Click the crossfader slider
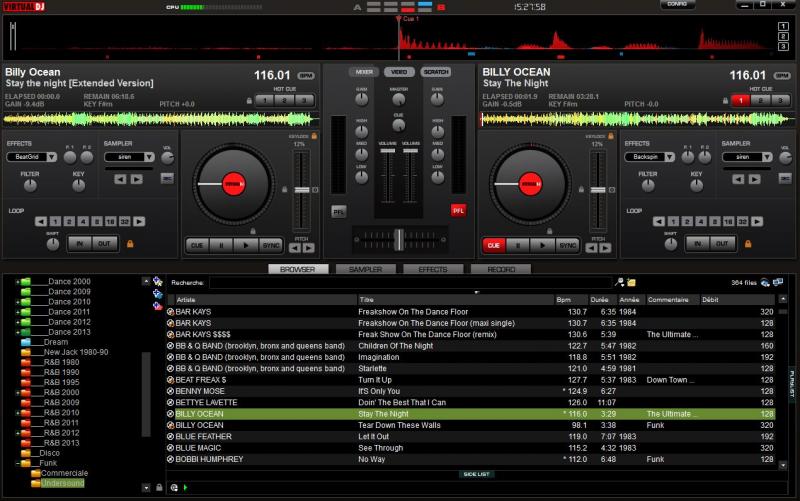 [399, 239]
